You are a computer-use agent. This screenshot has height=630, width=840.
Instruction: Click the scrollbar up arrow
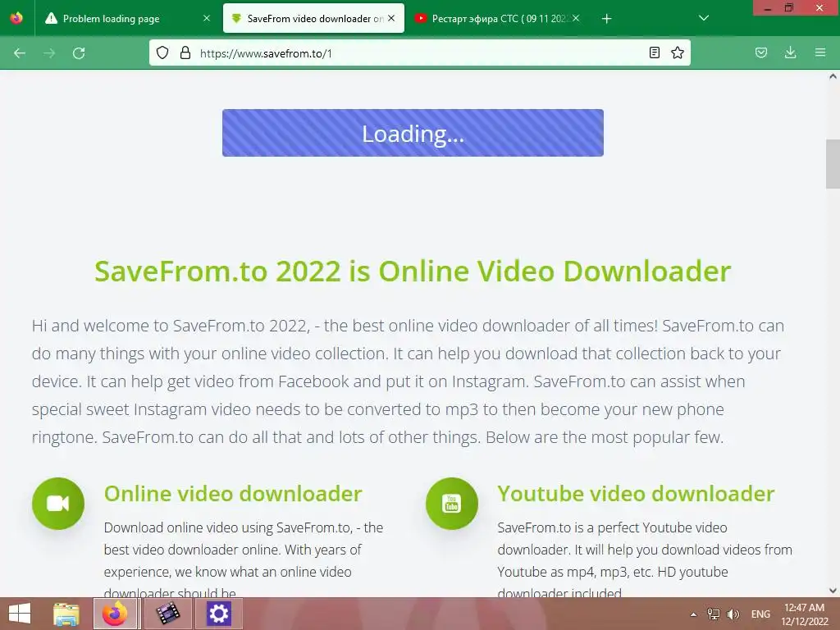tap(833, 76)
